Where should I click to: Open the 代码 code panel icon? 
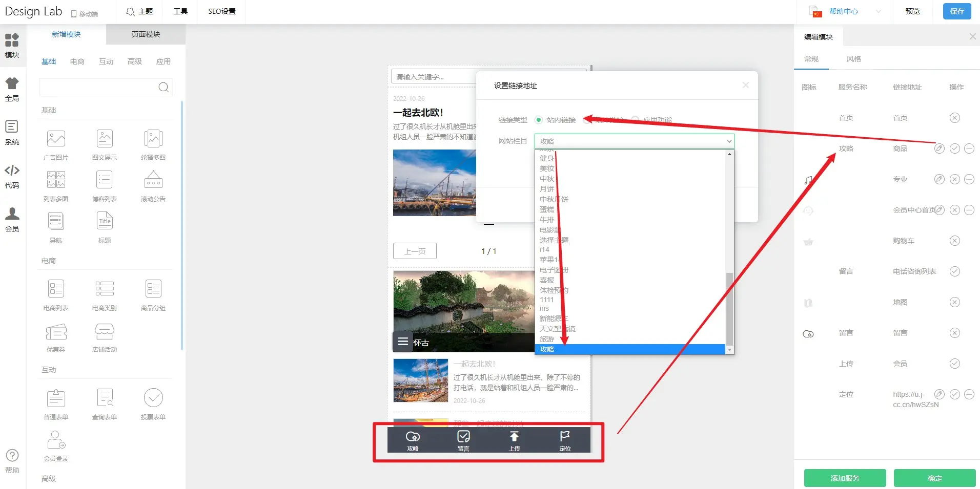(x=12, y=176)
